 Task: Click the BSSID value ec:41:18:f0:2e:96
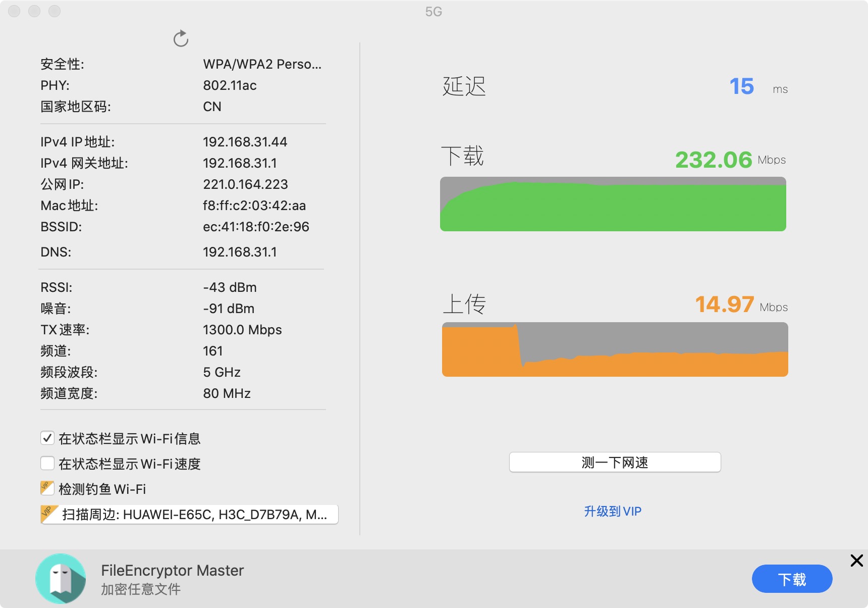(256, 227)
